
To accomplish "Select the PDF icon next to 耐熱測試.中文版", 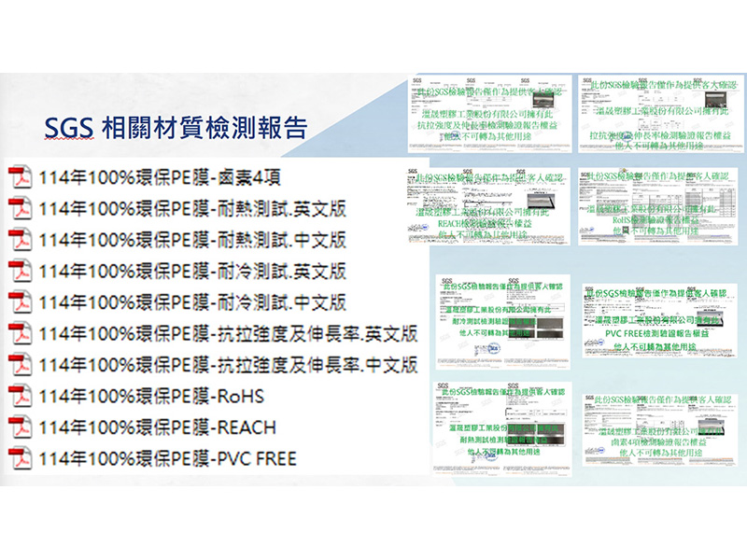I will [20, 239].
